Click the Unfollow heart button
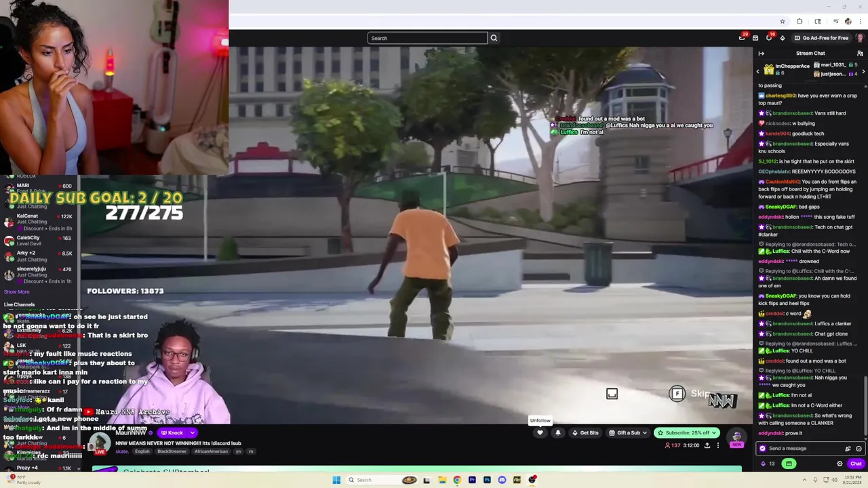Image resolution: width=868 pixels, height=488 pixels. point(540,432)
